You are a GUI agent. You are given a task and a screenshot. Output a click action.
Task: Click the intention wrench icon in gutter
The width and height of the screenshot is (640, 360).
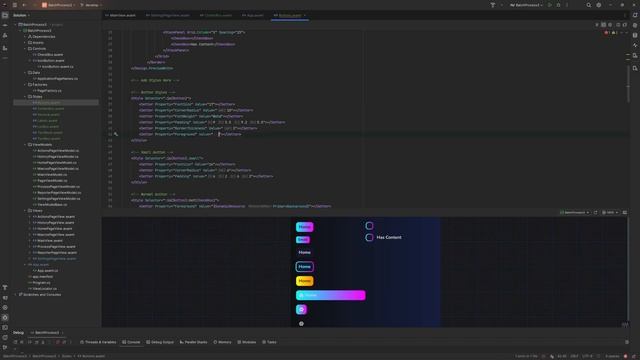116,134
